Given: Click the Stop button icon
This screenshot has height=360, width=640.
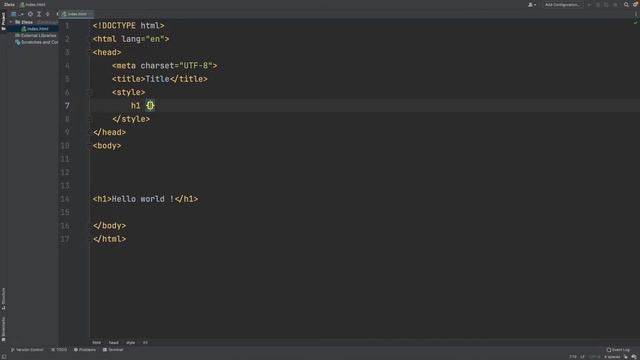Looking at the screenshot, I should (x=616, y=4).
